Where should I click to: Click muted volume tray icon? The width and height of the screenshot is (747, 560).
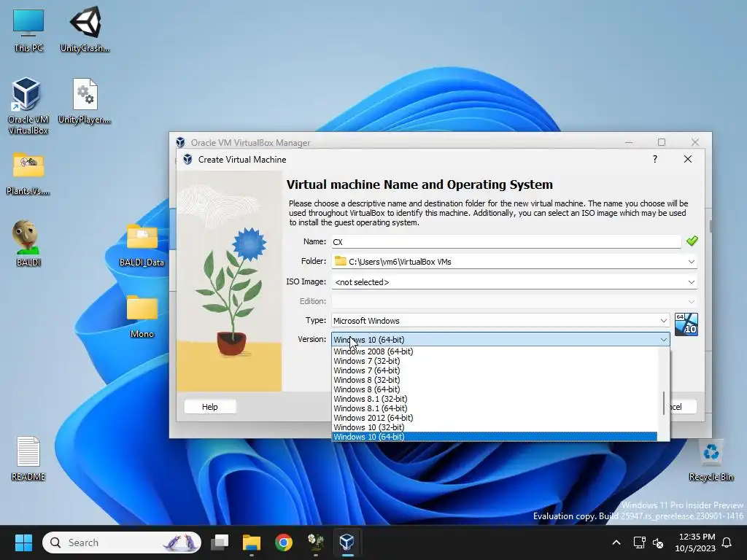tap(658, 542)
